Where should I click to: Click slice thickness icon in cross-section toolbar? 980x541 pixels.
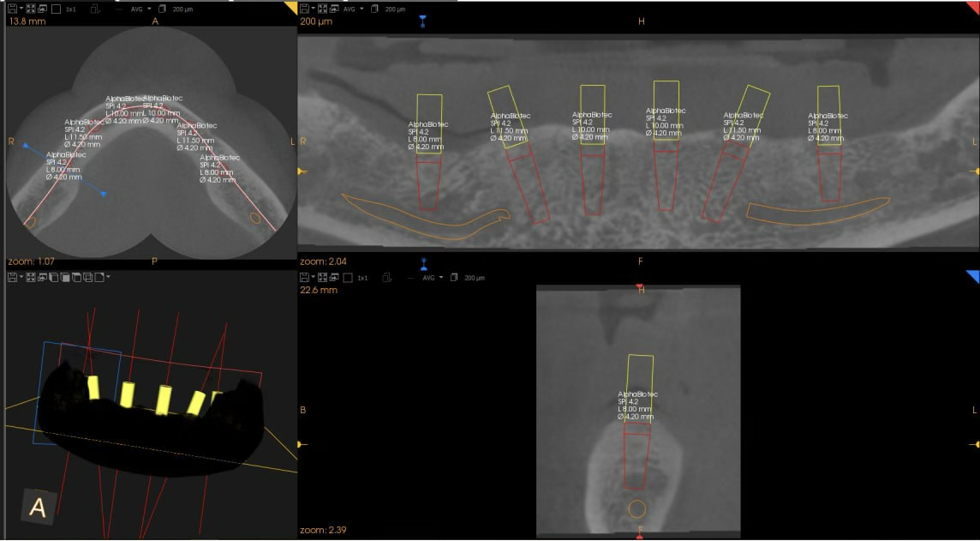pos(454,277)
